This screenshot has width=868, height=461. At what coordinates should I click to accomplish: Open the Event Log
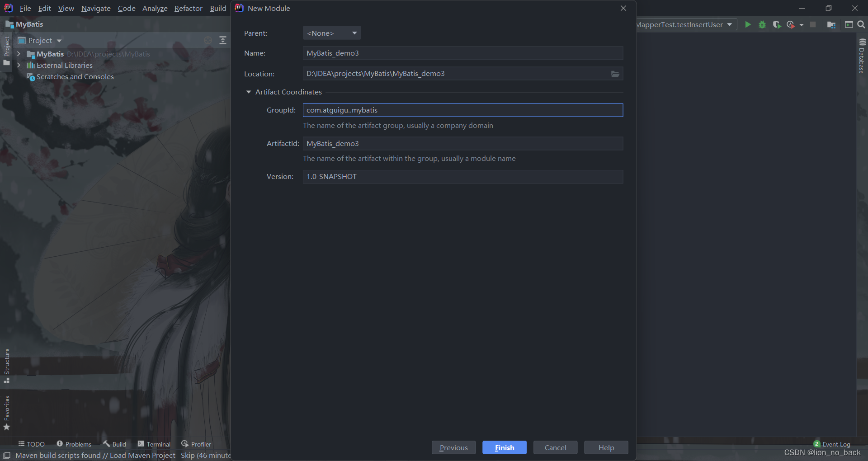coord(832,444)
